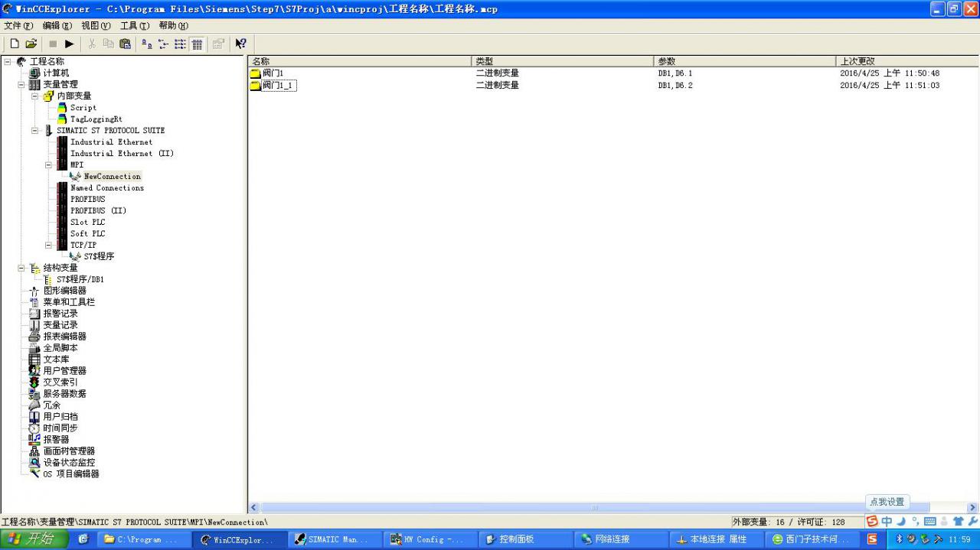Select 报表编辑器 in the tree

click(64, 337)
